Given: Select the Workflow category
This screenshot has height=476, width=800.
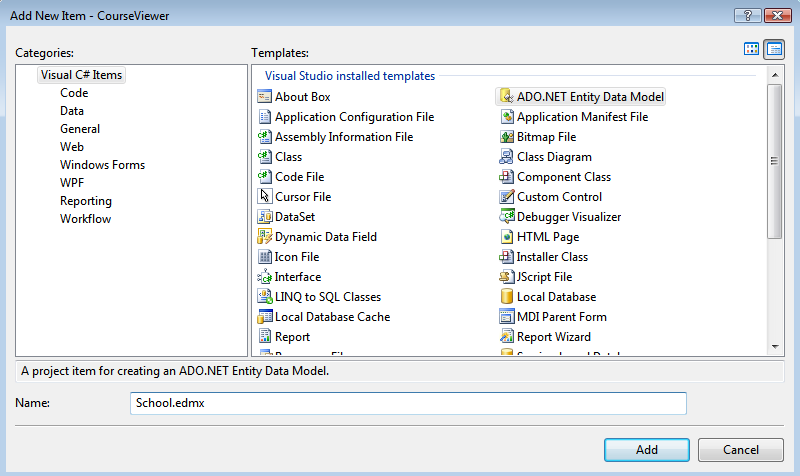Looking at the screenshot, I should pos(85,219).
